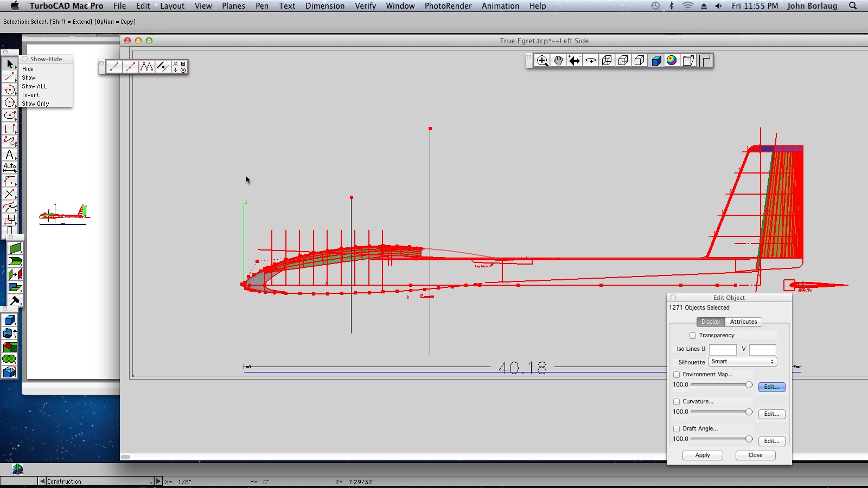The image size is (868, 488).
Task: Click the Zoom In magnifier tool
Action: click(542, 61)
